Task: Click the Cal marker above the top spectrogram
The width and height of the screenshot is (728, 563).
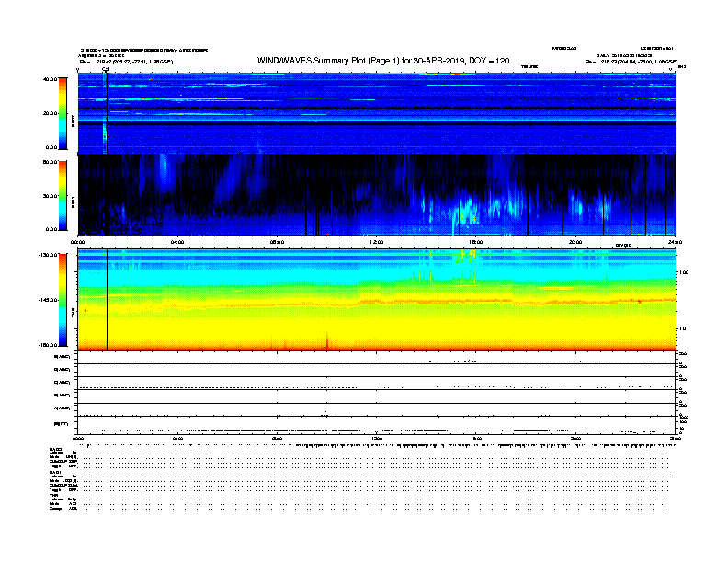Action: [x=106, y=70]
